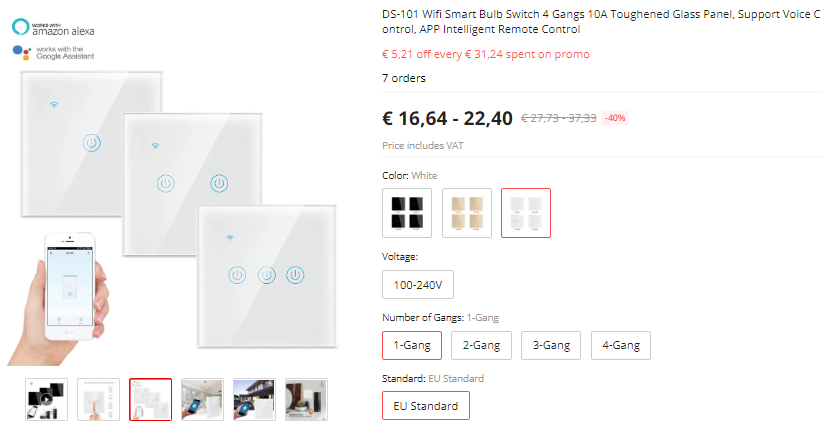This screenshot has width=828, height=433.
Task: Choose the black color swatch
Action: 407,212
